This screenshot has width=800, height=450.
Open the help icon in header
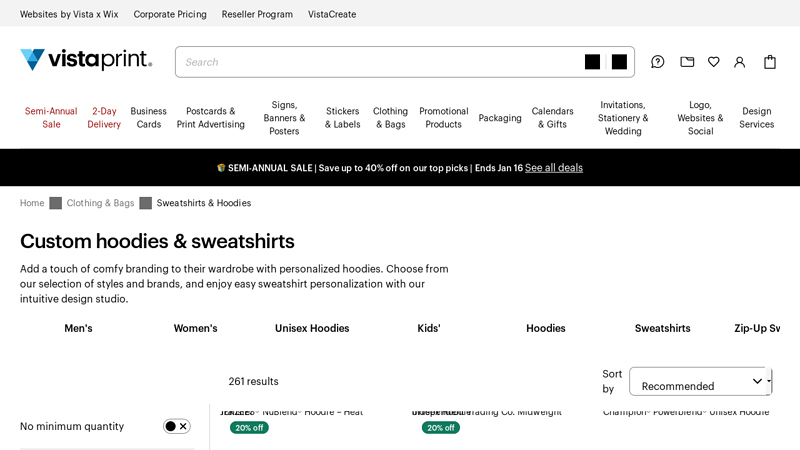tap(658, 62)
